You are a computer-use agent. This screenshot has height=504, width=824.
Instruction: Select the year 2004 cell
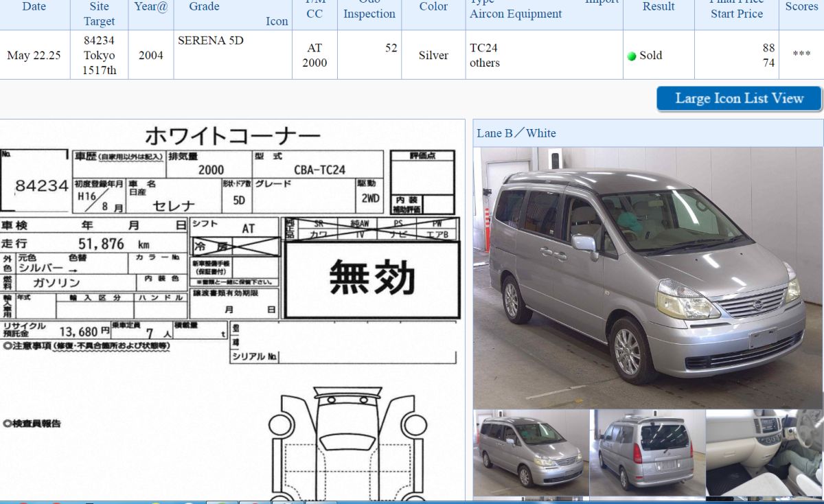pos(151,55)
